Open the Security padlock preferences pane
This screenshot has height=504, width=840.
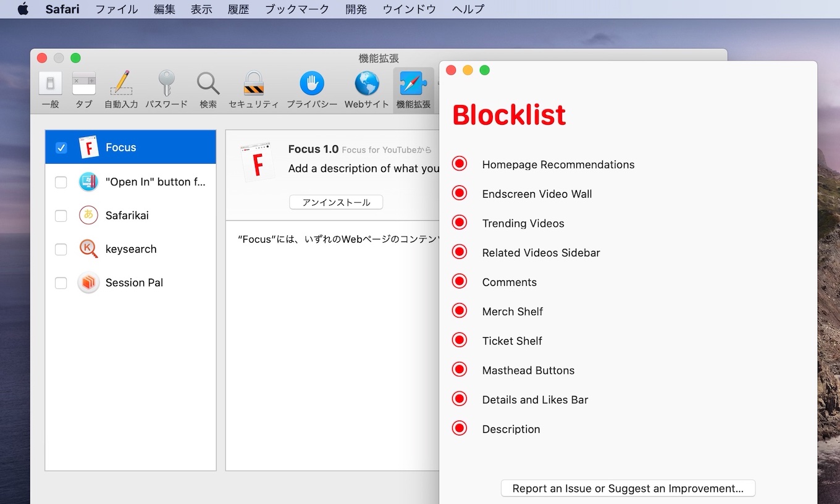click(x=253, y=83)
